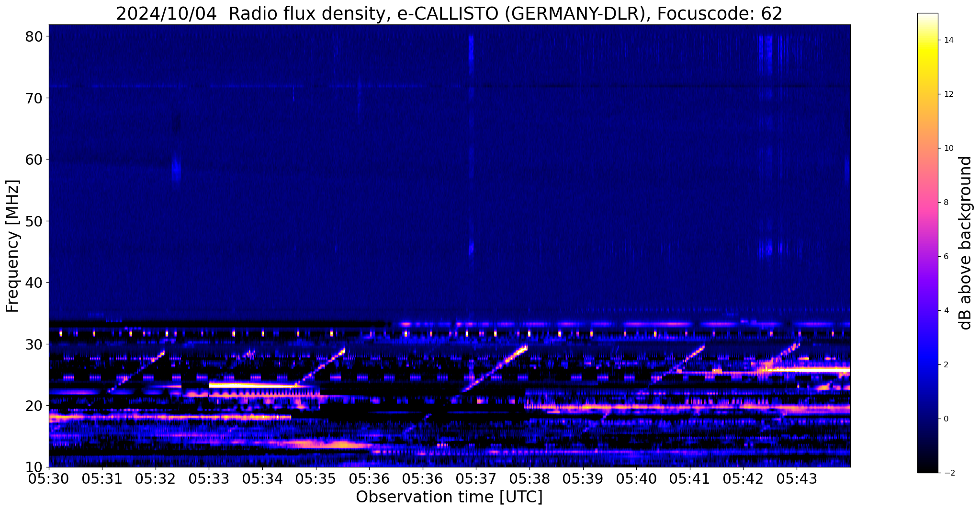This screenshot has height=511, width=980.
Task: Select the 70 tick on the frequency axis
Action: (x=34, y=98)
